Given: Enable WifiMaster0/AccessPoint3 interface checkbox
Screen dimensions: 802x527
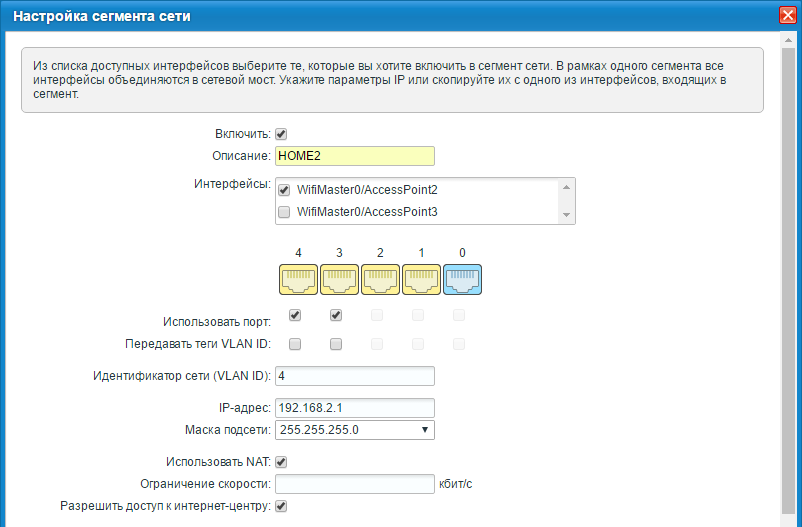Looking at the screenshot, I should click(x=284, y=212).
